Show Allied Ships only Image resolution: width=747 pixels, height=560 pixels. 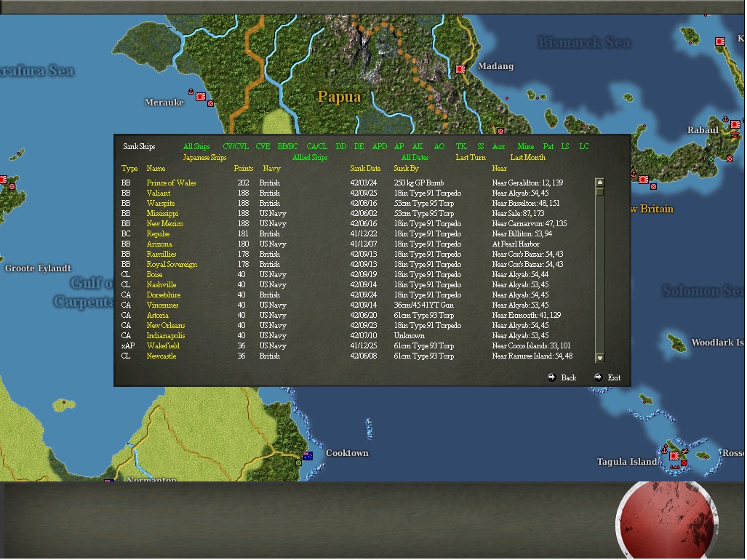[x=310, y=157]
